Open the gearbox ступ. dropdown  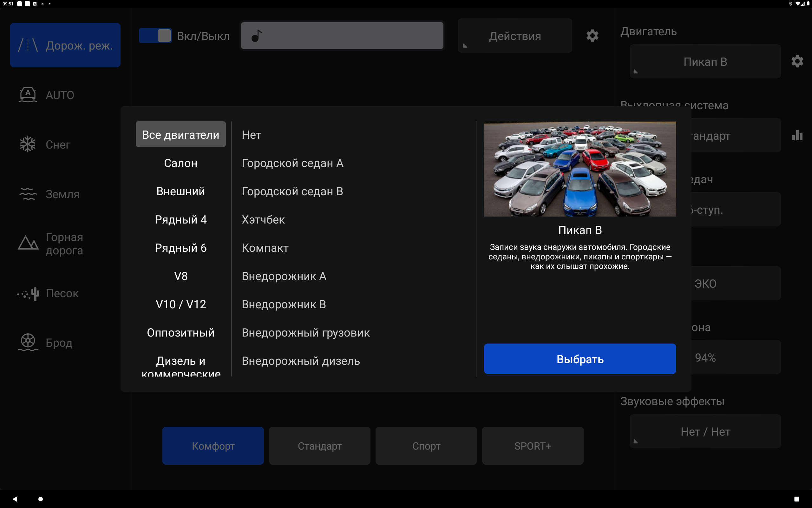click(736, 210)
